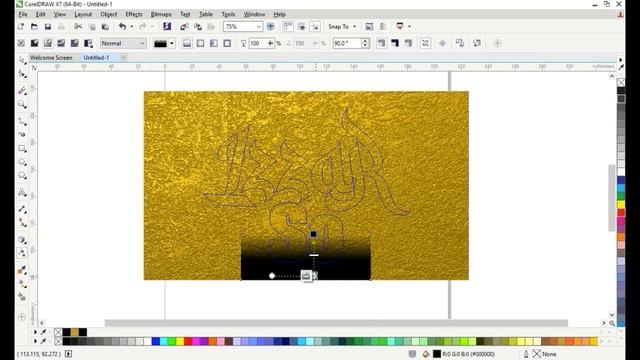Select the Zoom magnifier tool
Image resolution: width=640 pixels, height=360 pixels.
pyautogui.click(x=22, y=104)
